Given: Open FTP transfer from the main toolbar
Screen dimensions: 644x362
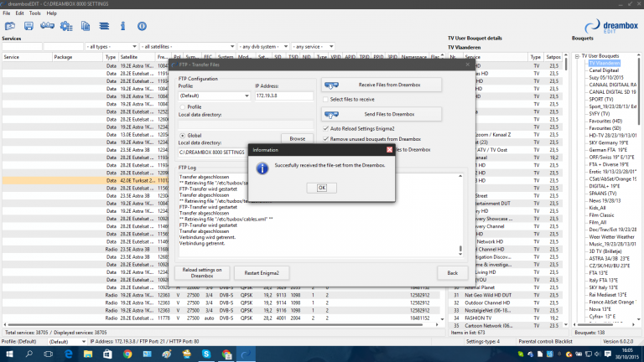Looking at the screenshot, I should click(49, 26).
